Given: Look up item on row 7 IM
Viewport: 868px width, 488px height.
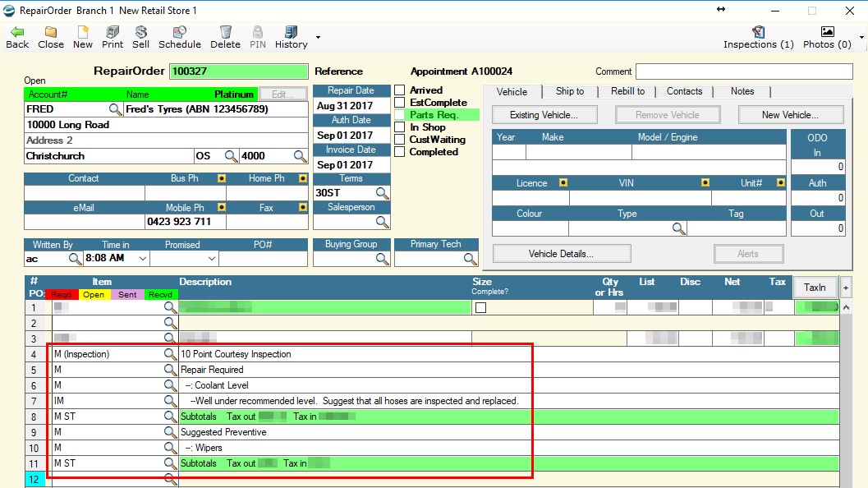Looking at the screenshot, I should coord(170,400).
